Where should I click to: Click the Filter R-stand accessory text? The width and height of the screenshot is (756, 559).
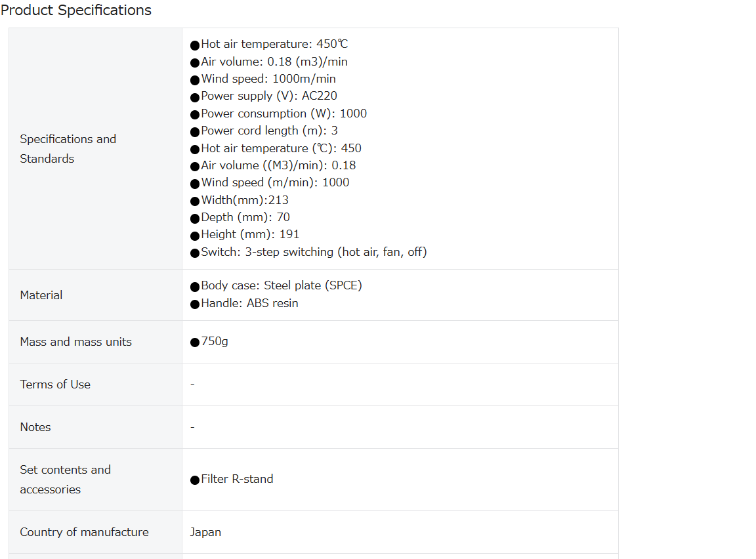[x=232, y=480]
